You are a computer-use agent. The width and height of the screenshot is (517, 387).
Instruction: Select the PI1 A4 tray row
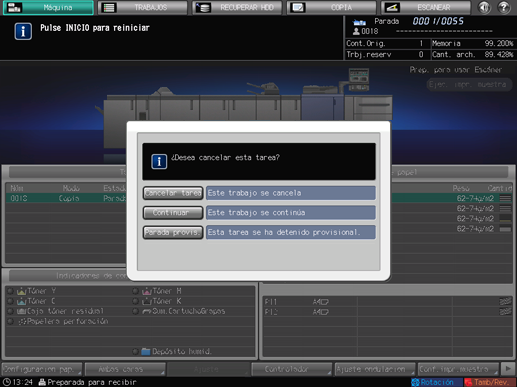(388, 302)
